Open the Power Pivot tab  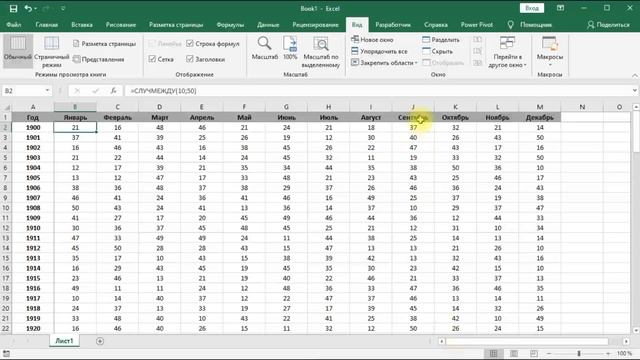tap(476, 24)
